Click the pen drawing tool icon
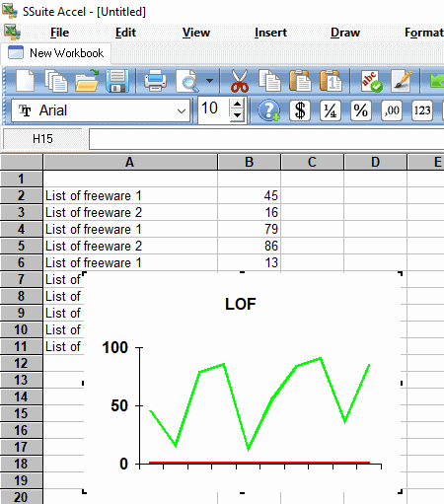The width and height of the screenshot is (444, 504). (402, 81)
